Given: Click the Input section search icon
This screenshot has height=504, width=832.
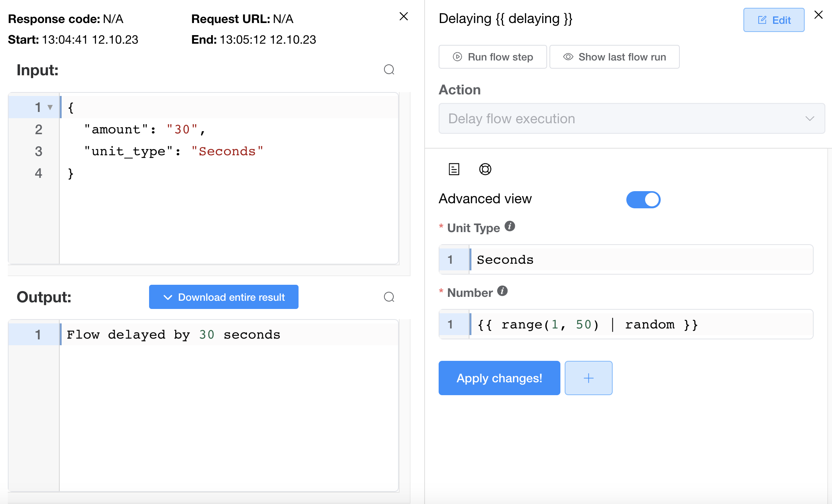Looking at the screenshot, I should coord(389,70).
